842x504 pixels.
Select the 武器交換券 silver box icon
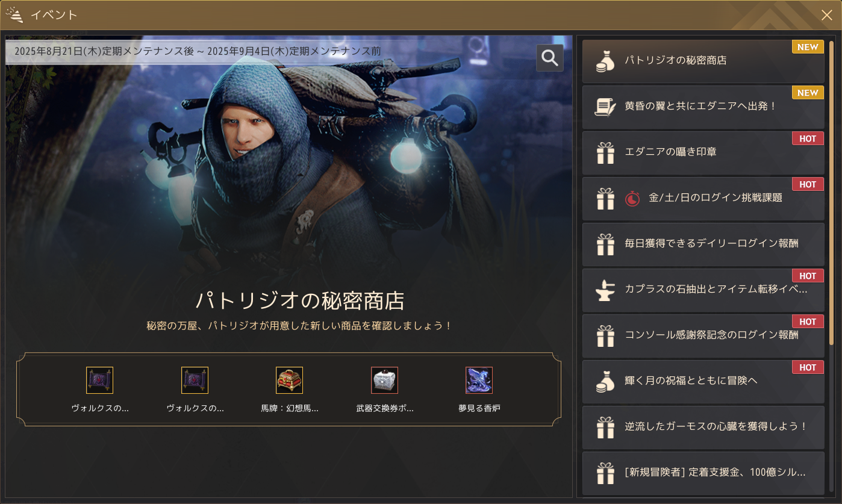(x=384, y=381)
